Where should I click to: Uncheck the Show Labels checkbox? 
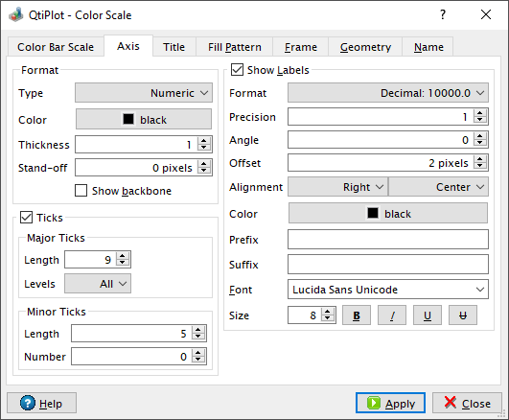[237, 70]
